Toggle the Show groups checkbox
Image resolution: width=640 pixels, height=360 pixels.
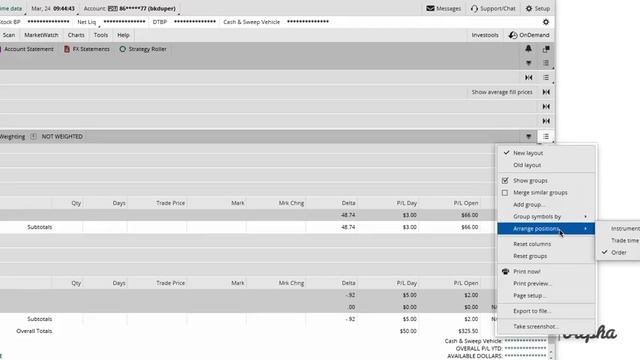pos(505,180)
